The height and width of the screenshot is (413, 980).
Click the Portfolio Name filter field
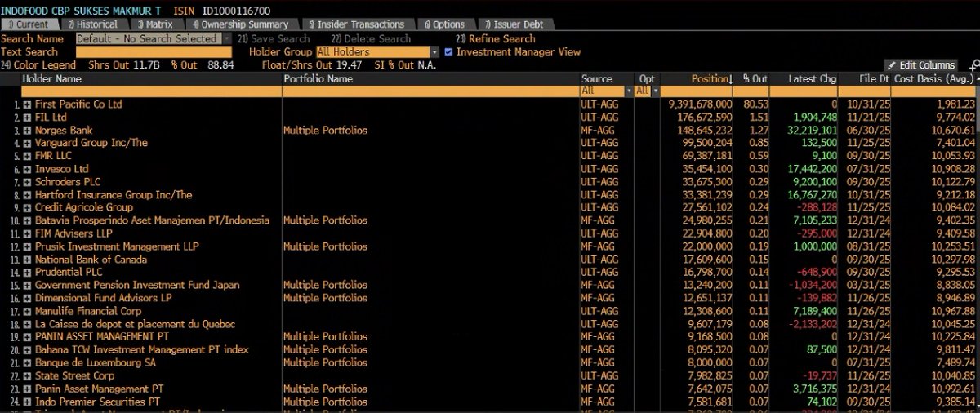[x=430, y=91]
